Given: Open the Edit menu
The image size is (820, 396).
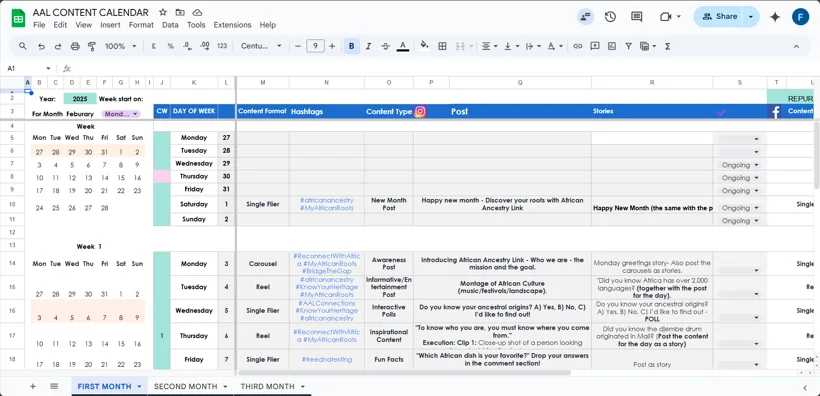Looking at the screenshot, I should 60,25.
